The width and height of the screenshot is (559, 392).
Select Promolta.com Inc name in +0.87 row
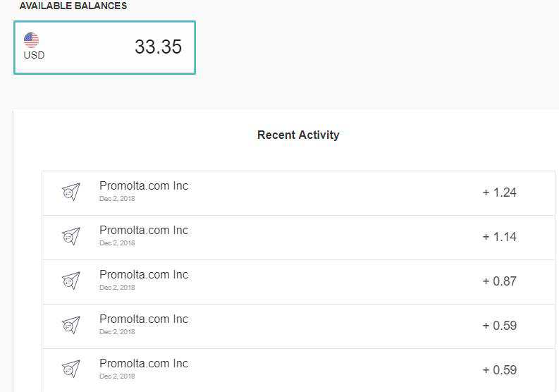point(144,275)
